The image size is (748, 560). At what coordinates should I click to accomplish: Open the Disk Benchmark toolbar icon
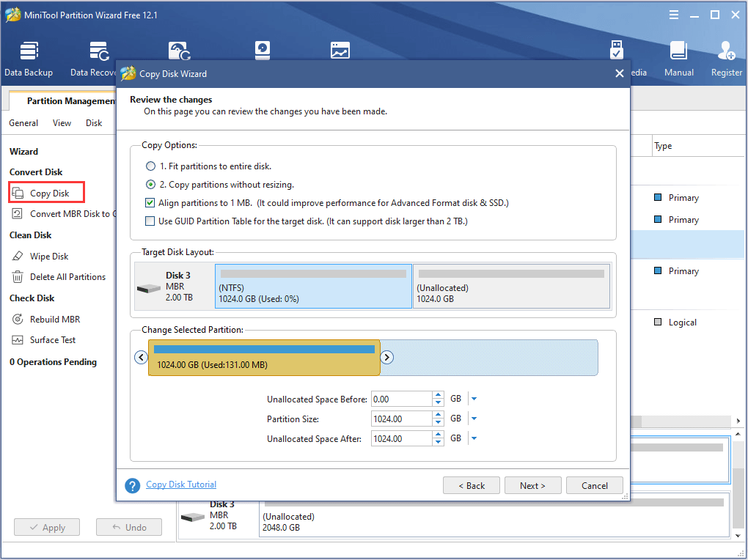(263, 51)
